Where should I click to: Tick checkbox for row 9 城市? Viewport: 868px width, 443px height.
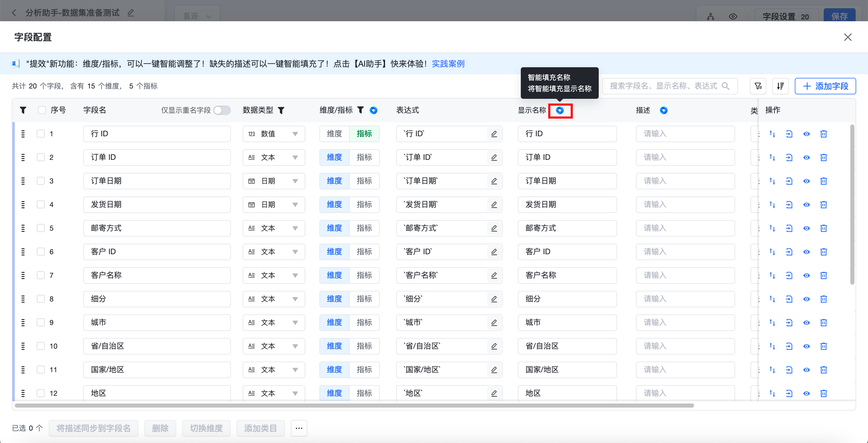(x=41, y=322)
